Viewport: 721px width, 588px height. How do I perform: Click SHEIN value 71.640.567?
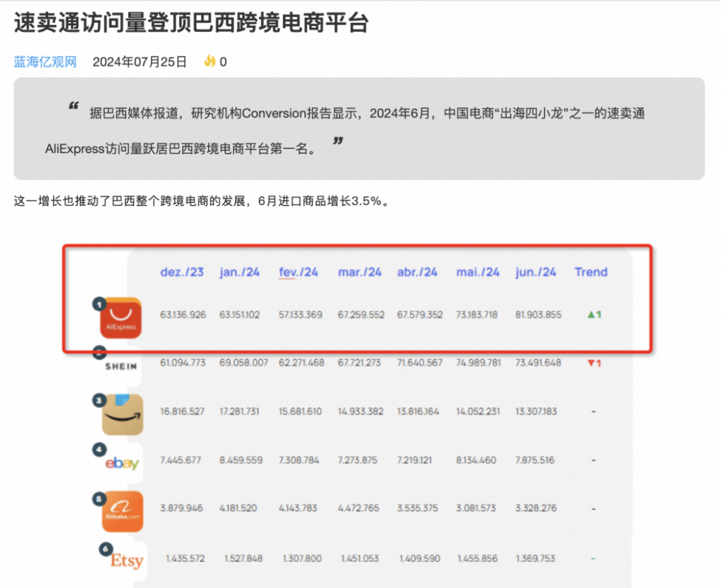tap(420, 363)
